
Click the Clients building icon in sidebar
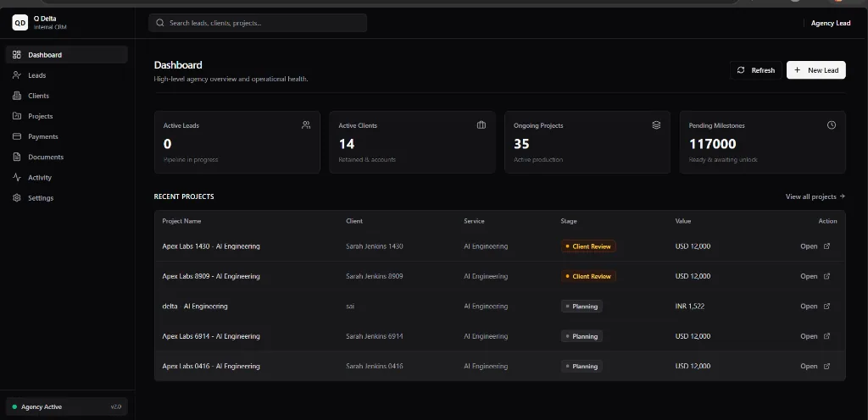click(17, 96)
